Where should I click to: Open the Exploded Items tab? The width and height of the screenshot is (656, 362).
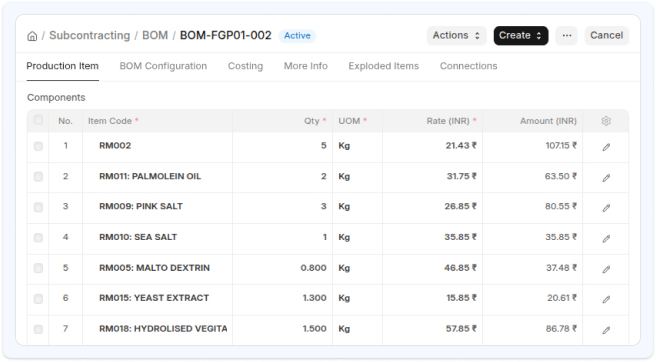click(x=384, y=66)
